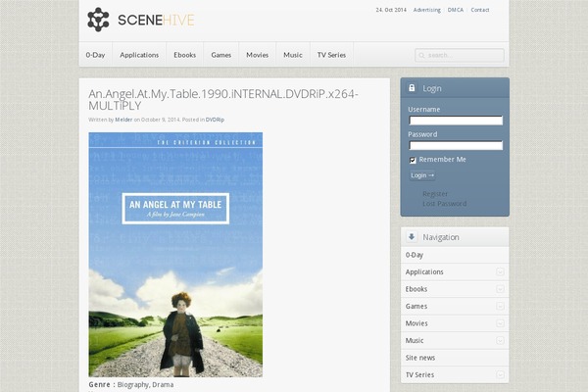Open author Melder's profile link
Screen dimensions: 588x392
click(123, 120)
